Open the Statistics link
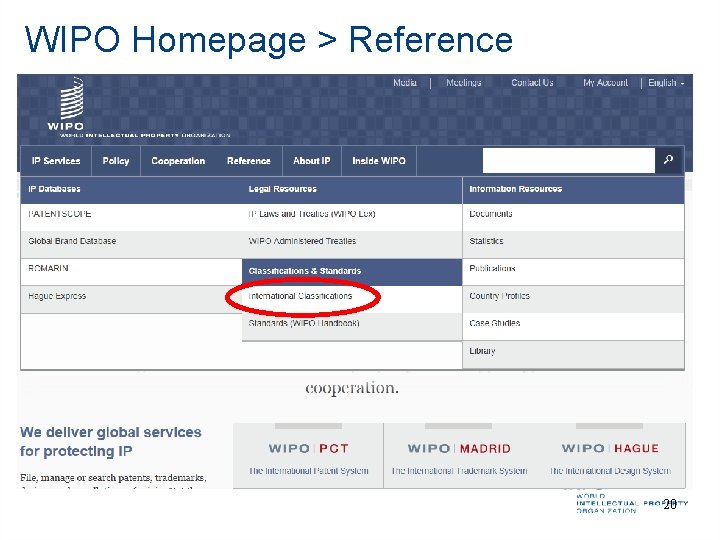The image size is (720, 540). [486, 241]
